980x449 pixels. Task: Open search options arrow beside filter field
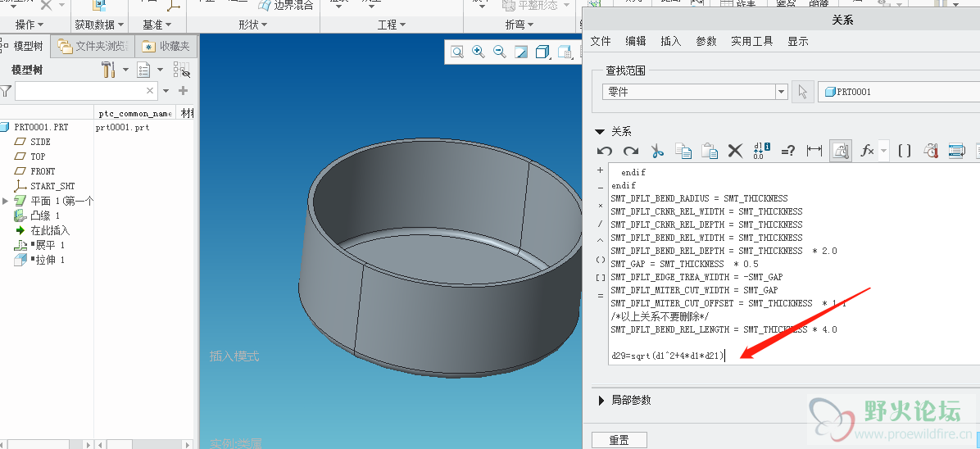(x=166, y=91)
